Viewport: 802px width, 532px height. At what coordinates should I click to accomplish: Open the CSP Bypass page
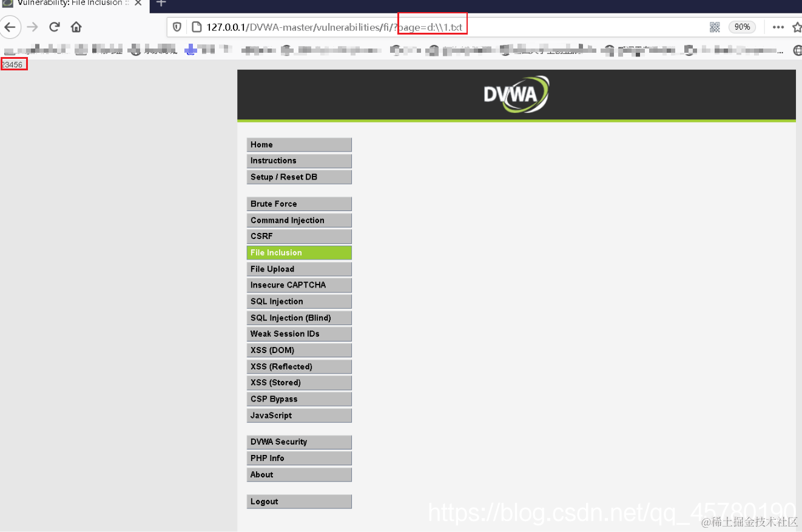click(299, 399)
